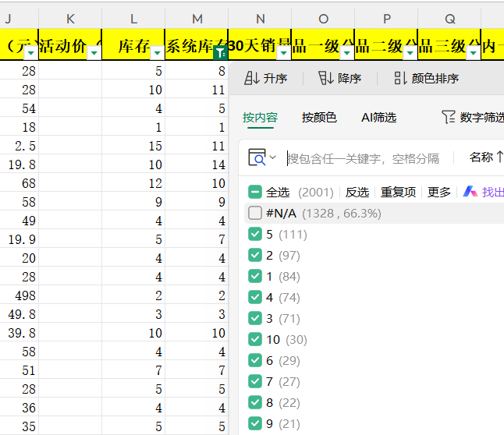Click cell with value 498
This screenshot has width=504, height=435.
coord(19,295)
